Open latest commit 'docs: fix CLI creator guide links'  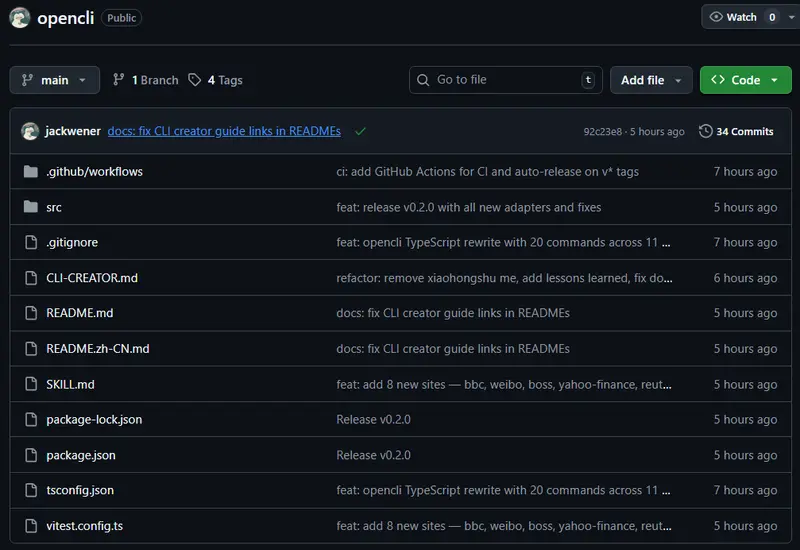224,131
